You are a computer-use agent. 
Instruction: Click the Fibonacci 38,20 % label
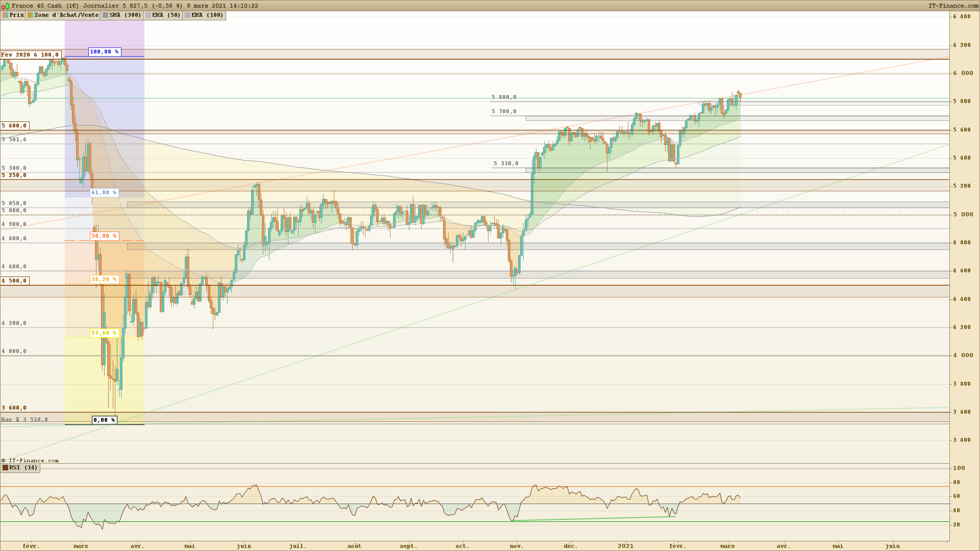[x=104, y=280]
